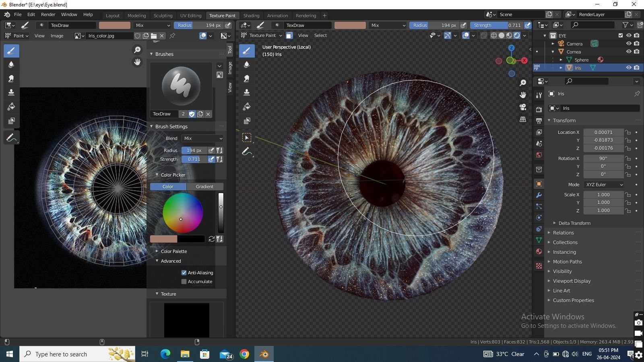644x362 pixels.
Task: Open the Image menu in image editor
Action: 57,36
